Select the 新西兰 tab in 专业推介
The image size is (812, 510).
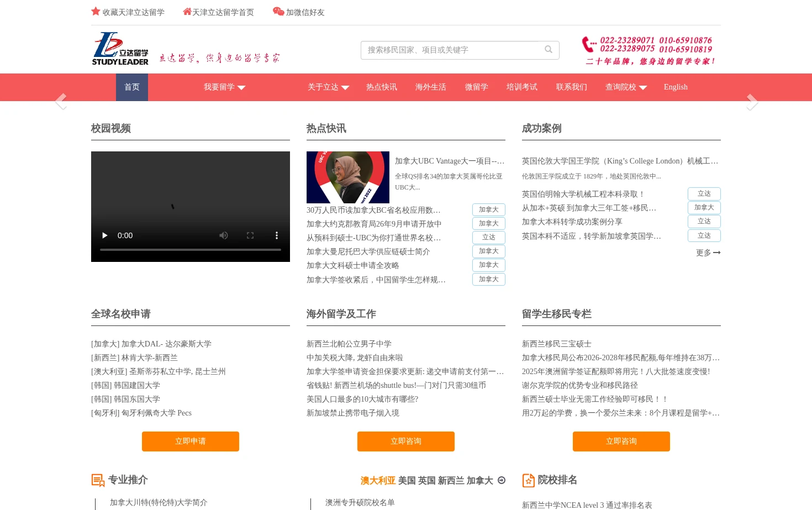(451, 481)
